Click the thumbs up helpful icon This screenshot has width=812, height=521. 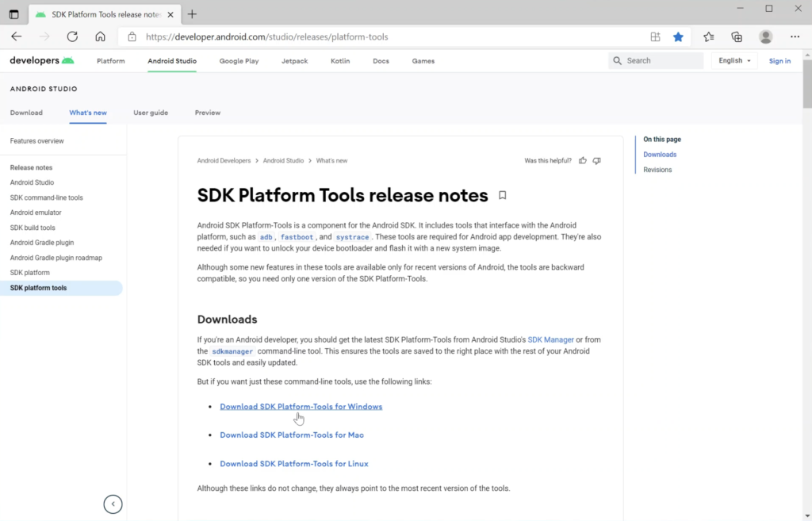coord(583,160)
